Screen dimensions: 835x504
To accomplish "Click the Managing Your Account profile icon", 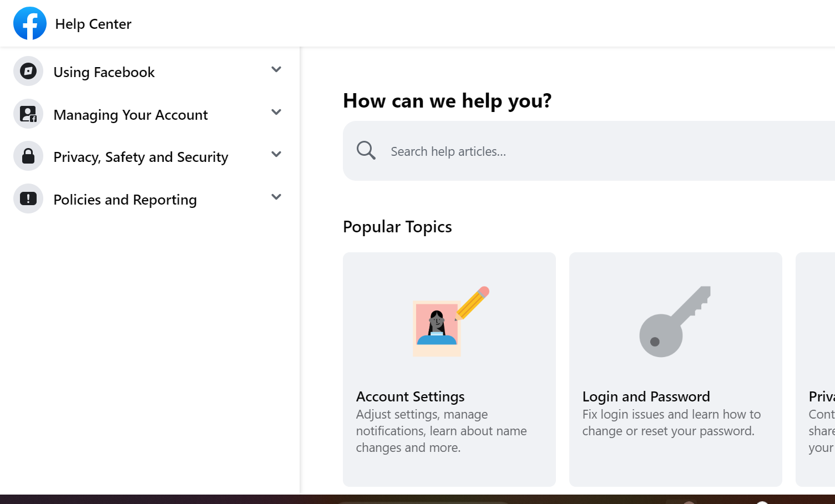I will (x=28, y=114).
